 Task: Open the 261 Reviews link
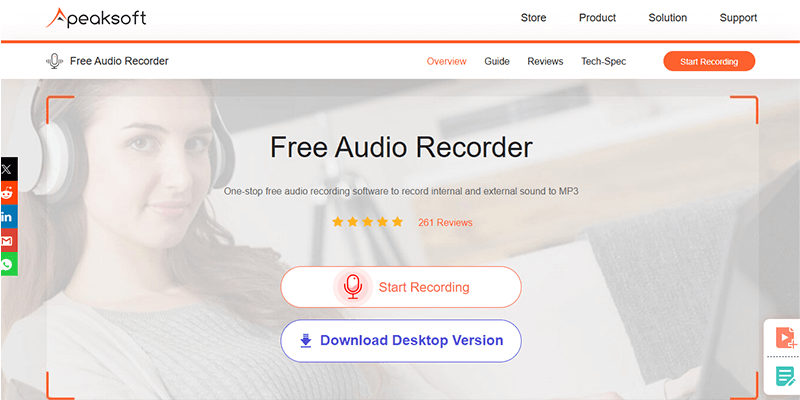[x=445, y=222]
